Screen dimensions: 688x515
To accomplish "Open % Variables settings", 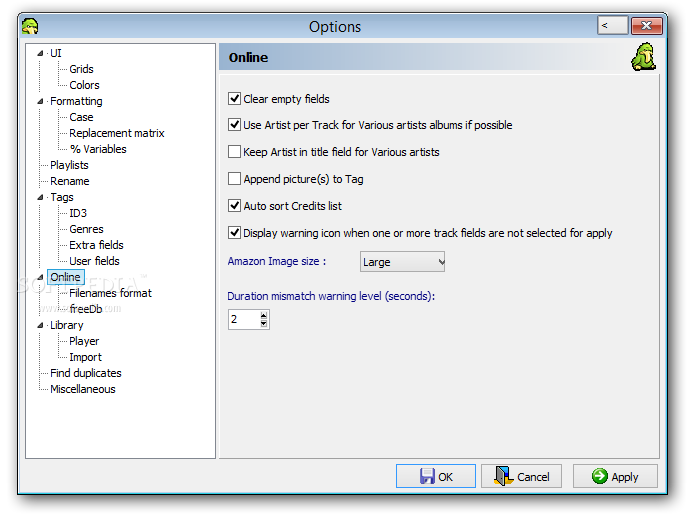I will [x=98, y=149].
